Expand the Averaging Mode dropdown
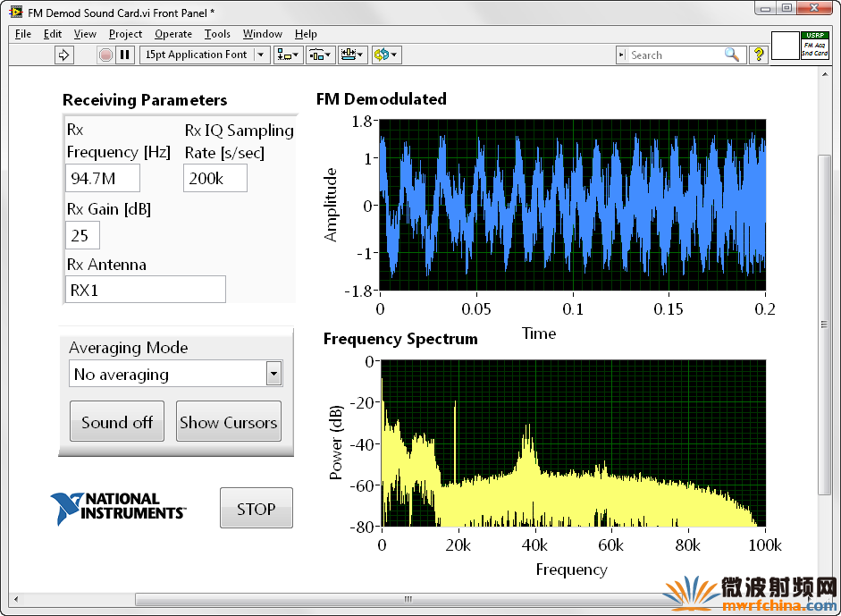This screenshot has width=841, height=616. coord(274,374)
